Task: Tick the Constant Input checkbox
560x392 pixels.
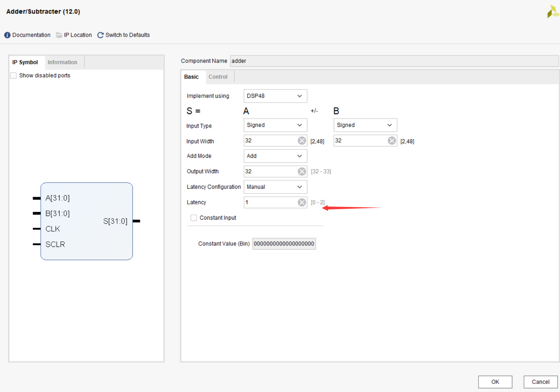Action: coord(194,218)
